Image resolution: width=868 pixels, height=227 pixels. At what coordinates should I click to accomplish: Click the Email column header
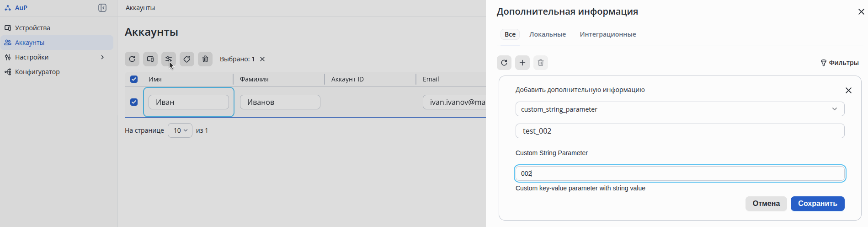coord(431,79)
